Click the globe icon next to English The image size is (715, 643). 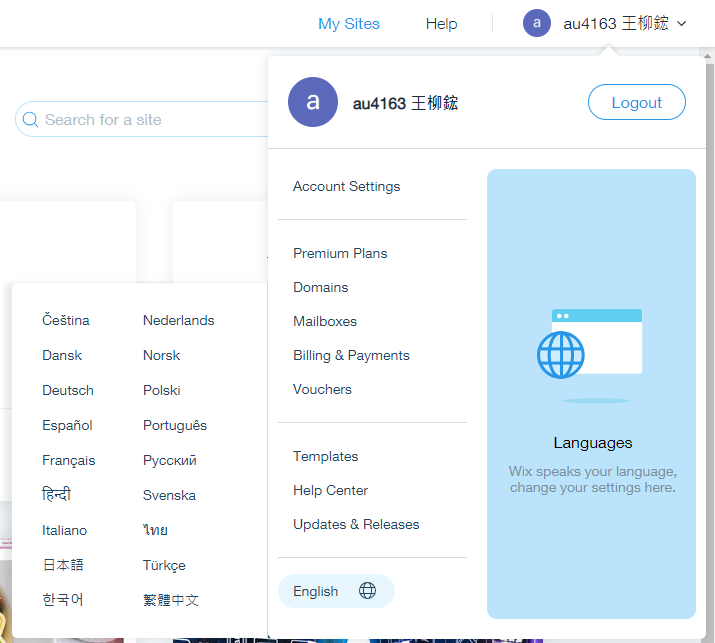(367, 591)
